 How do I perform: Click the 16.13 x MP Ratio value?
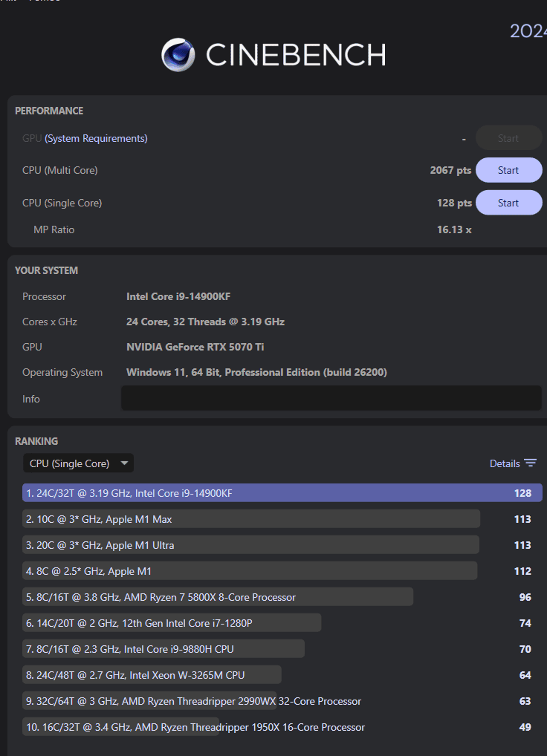pos(454,229)
